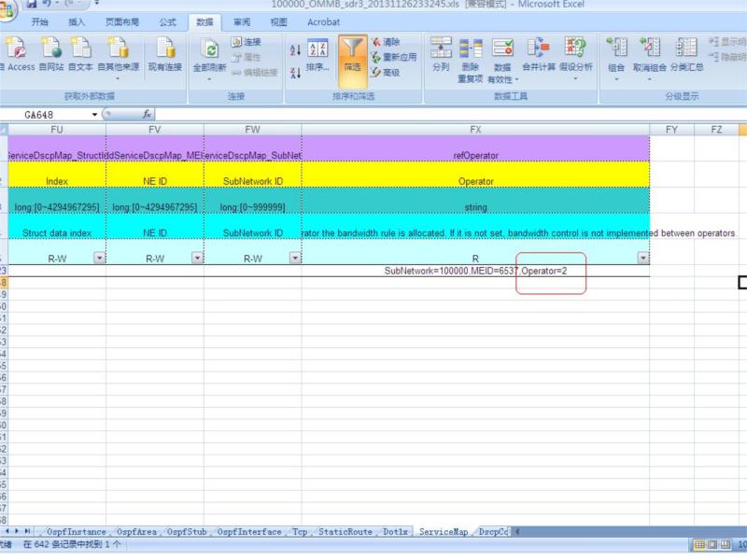This screenshot has height=560, width=747.
Task: Switch to OspfStub sheet tab
Action: point(187,532)
